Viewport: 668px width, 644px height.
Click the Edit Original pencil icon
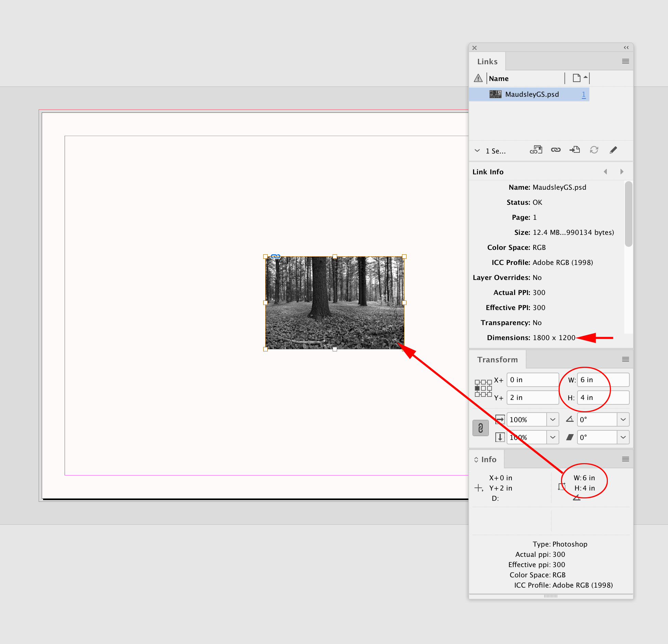point(614,150)
